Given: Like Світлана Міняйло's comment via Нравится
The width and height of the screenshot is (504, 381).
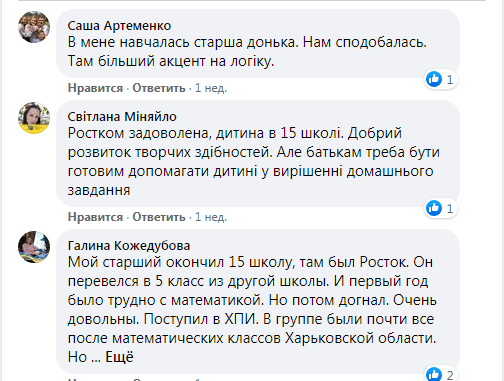Looking at the screenshot, I should coord(95,217).
